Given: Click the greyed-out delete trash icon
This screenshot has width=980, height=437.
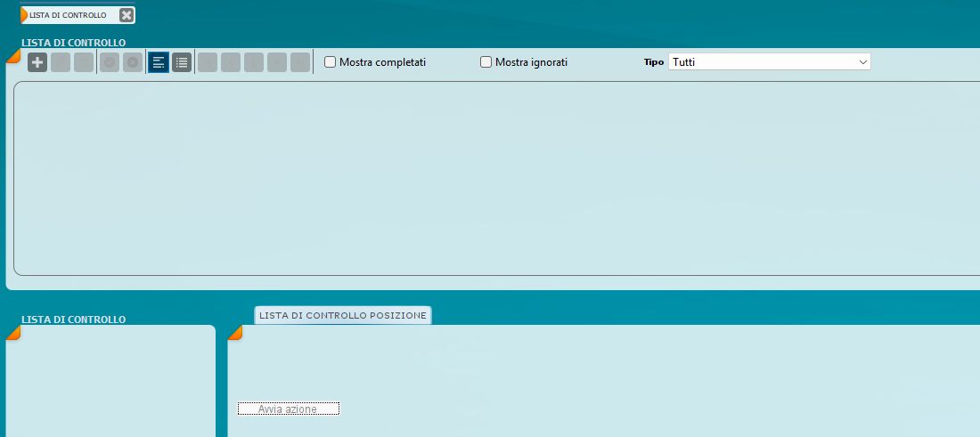Looking at the screenshot, I should [84, 62].
